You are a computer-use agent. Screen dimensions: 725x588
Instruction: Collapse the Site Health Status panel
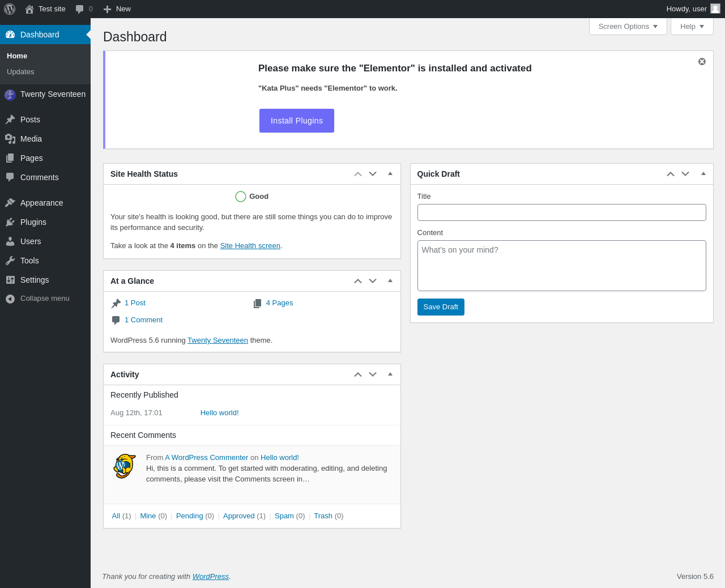click(390, 174)
